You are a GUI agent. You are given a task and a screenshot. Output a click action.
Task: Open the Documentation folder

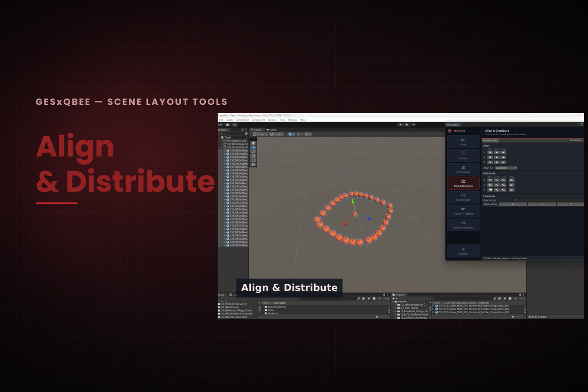(x=276, y=307)
